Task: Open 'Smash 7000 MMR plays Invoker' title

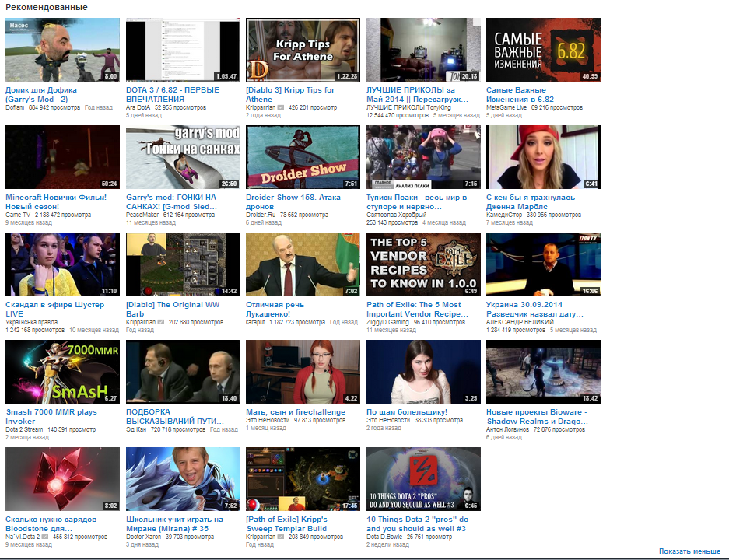Action: 51,416
